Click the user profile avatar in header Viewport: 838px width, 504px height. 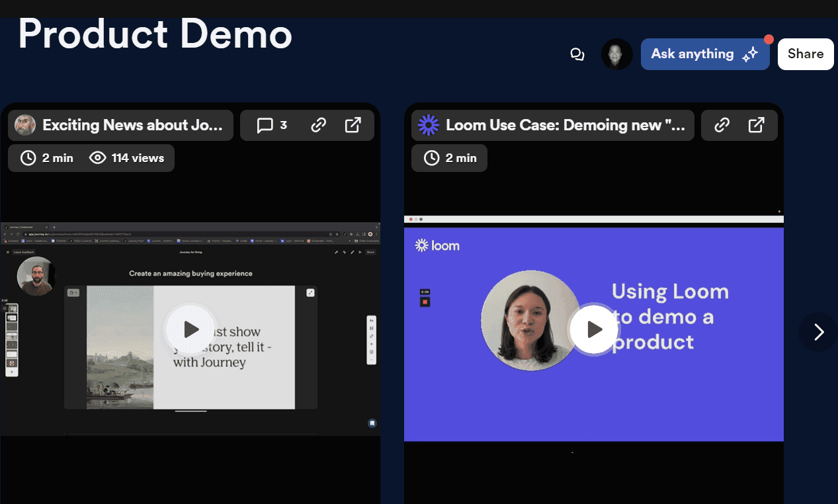point(616,54)
